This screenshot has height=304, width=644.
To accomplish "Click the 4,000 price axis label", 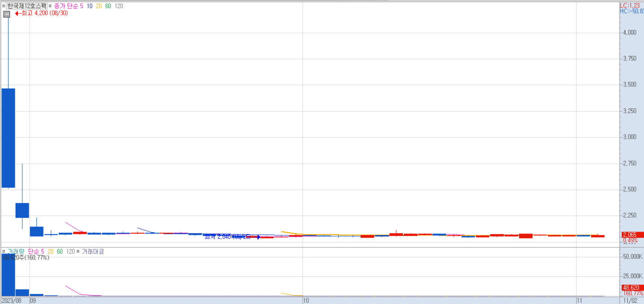I will click(630, 33).
